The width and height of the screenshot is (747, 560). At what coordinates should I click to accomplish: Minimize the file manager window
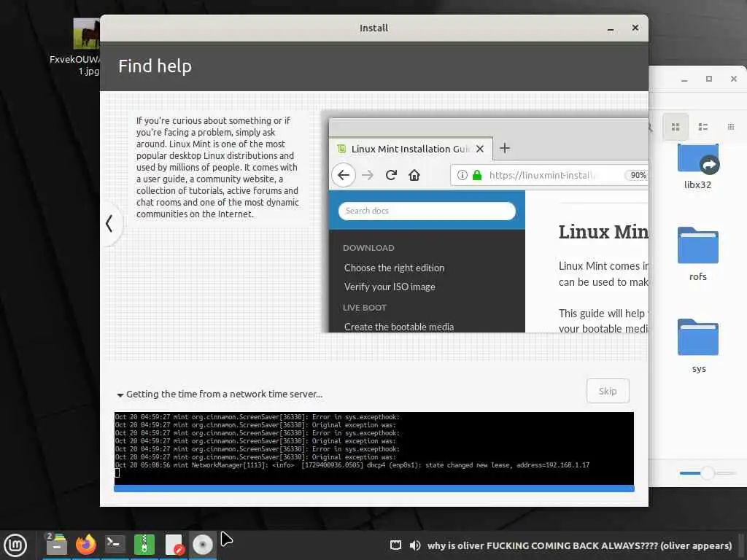(684, 79)
